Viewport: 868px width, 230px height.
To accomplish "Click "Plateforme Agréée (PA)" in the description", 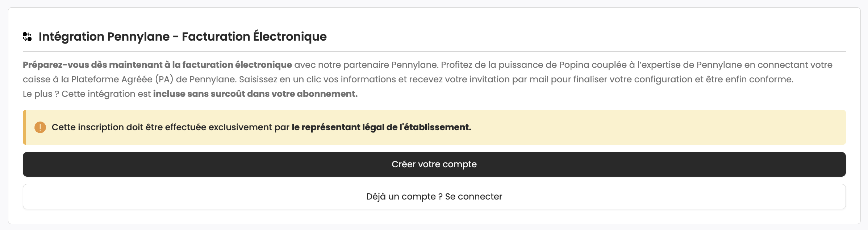I will (x=122, y=79).
